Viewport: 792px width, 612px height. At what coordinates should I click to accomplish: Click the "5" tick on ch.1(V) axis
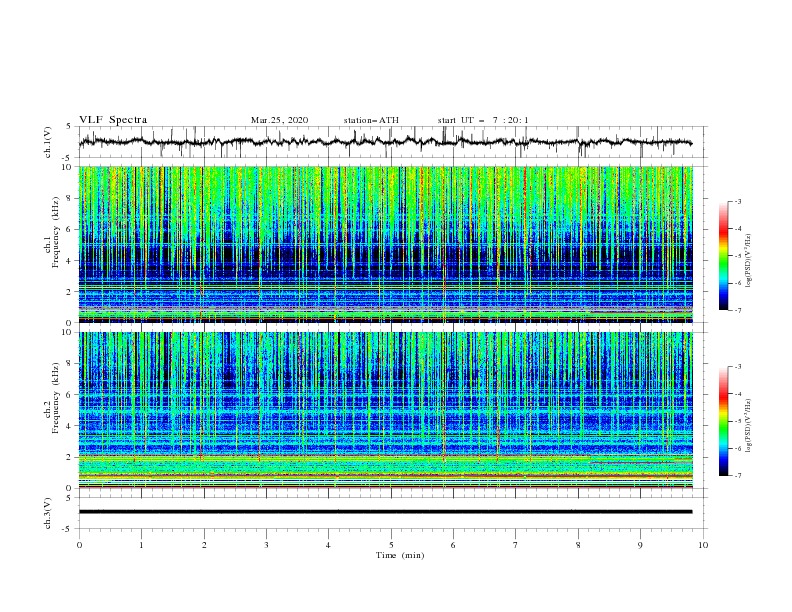(x=69, y=126)
